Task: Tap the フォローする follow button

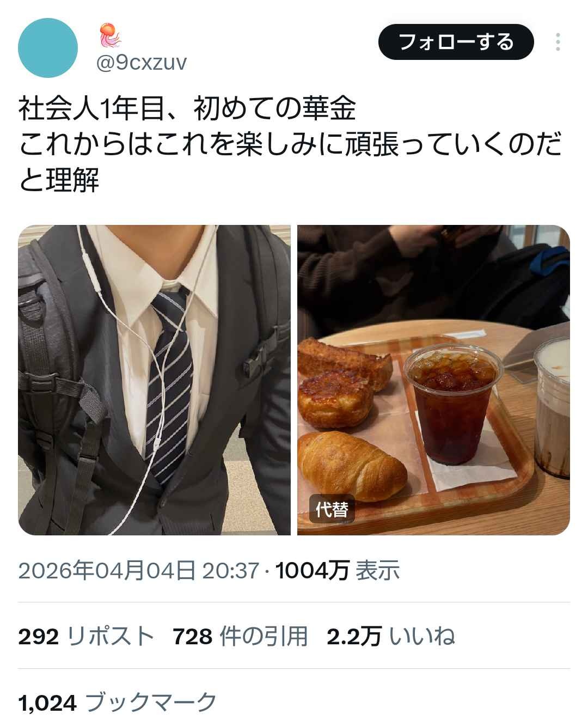Action: click(456, 42)
